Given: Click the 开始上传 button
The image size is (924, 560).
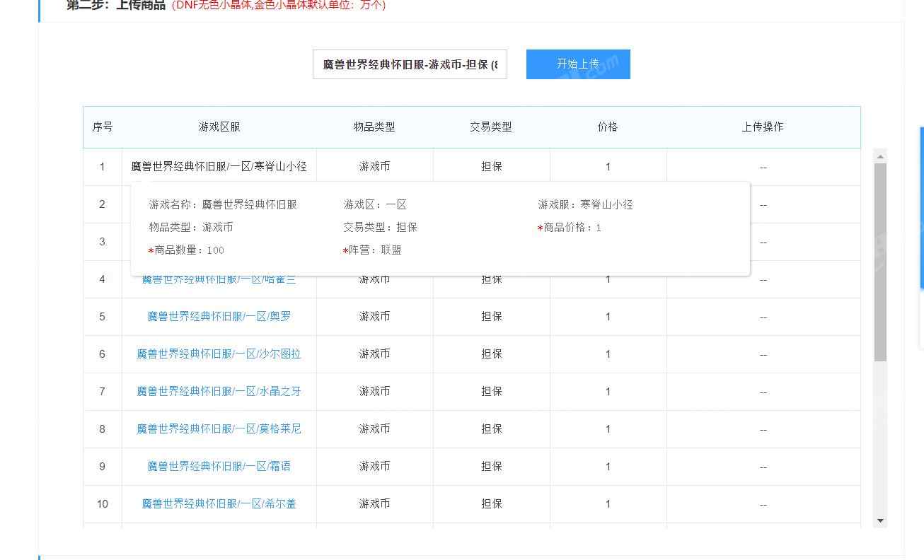Looking at the screenshot, I should [x=578, y=64].
